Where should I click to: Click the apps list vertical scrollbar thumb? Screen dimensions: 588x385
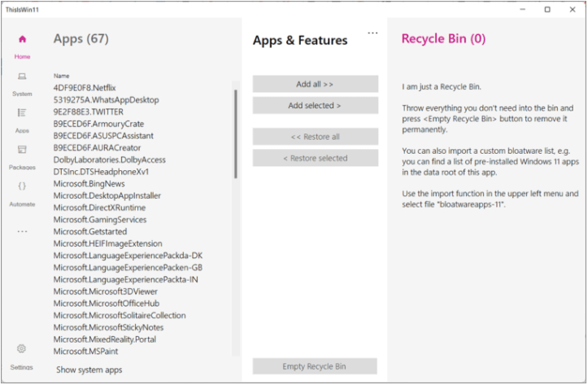pos(236,134)
